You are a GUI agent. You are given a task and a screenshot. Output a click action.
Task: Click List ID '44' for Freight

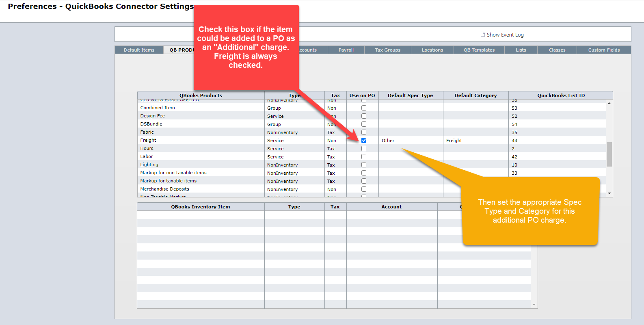tap(514, 141)
